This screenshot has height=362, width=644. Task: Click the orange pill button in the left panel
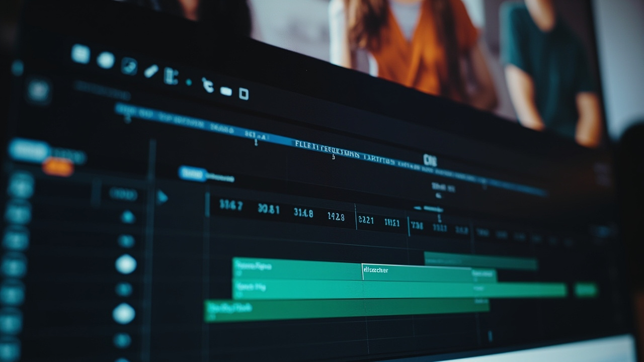tap(58, 166)
